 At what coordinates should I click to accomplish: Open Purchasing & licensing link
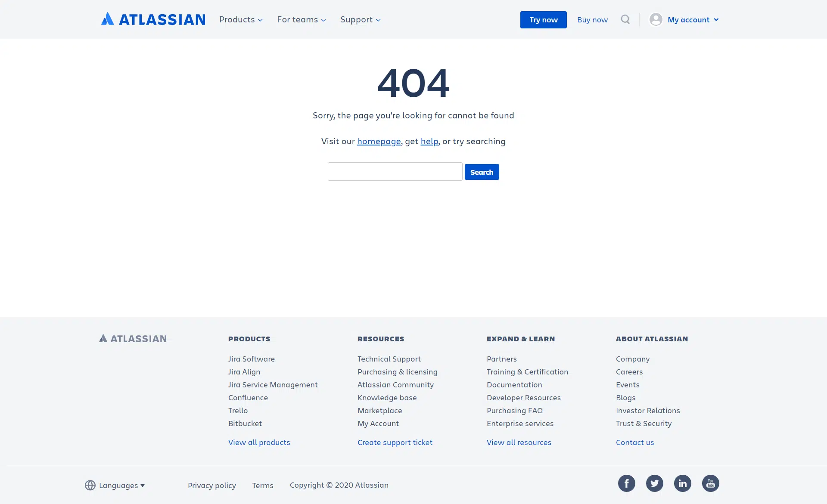click(x=398, y=372)
